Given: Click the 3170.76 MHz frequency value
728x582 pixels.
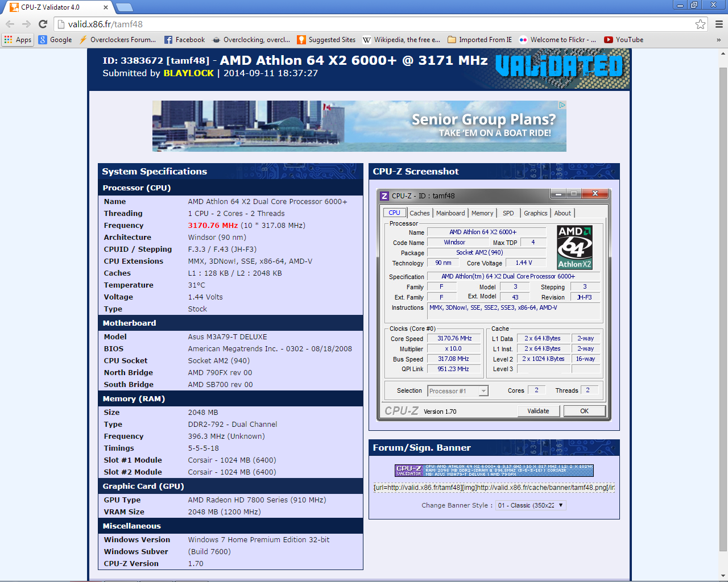Looking at the screenshot, I should tap(213, 226).
